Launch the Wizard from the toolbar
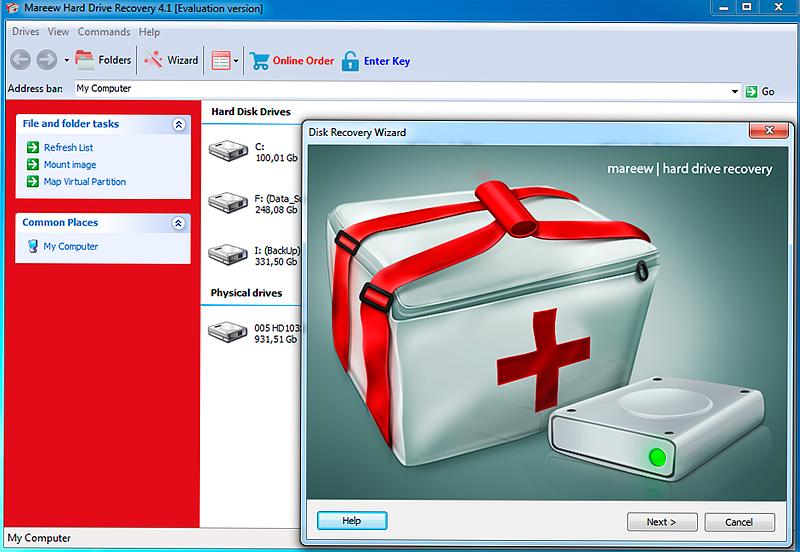The height and width of the screenshot is (552, 800). (x=171, y=60)
